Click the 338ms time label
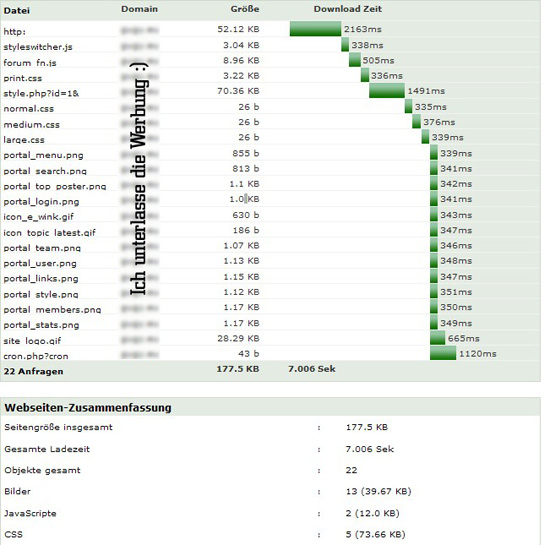550x545 pixels. (x=367, y=45)
